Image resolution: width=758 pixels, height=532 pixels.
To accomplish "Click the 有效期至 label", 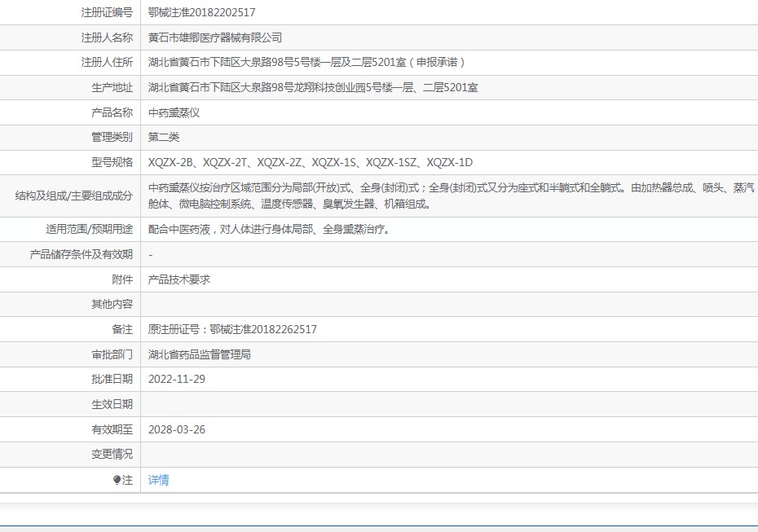I will 112,429.
